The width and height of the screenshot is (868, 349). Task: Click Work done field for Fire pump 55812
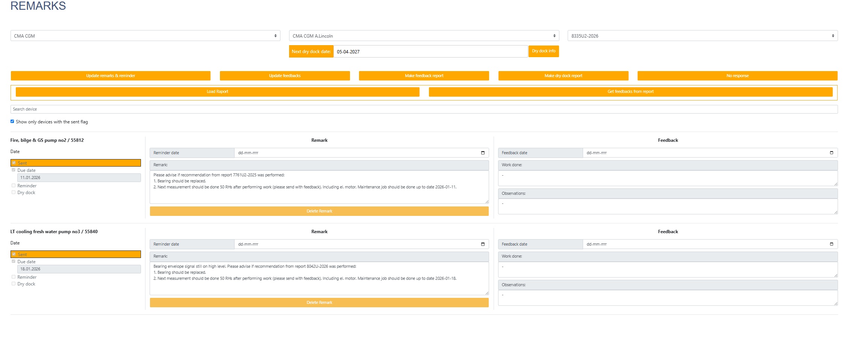668,178
